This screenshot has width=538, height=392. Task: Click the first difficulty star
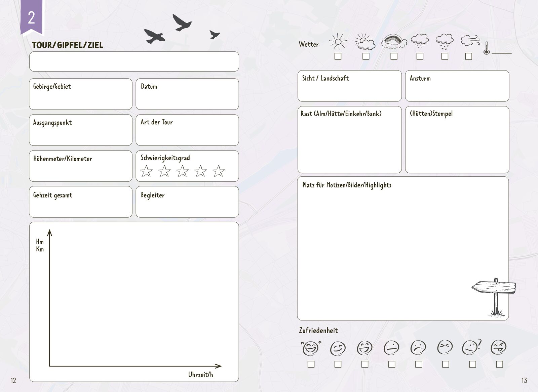pos(146,171)
